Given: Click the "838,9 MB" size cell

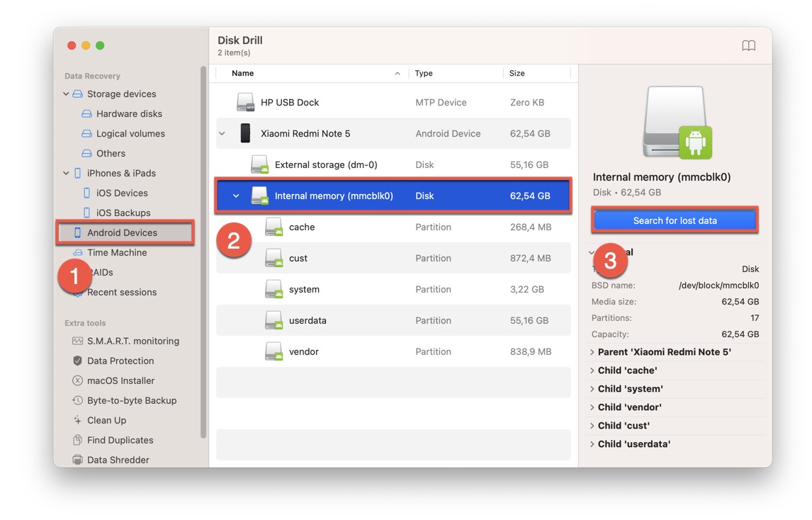Looking at the screenshot, I should [531, 351].
